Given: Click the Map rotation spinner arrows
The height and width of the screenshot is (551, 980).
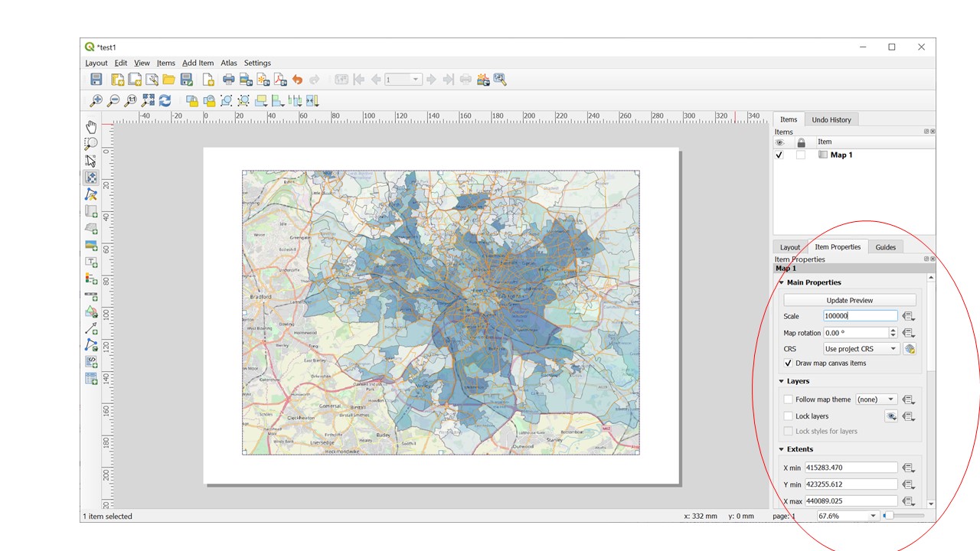Looking at the screenshot, I should (x=893, y=333).
